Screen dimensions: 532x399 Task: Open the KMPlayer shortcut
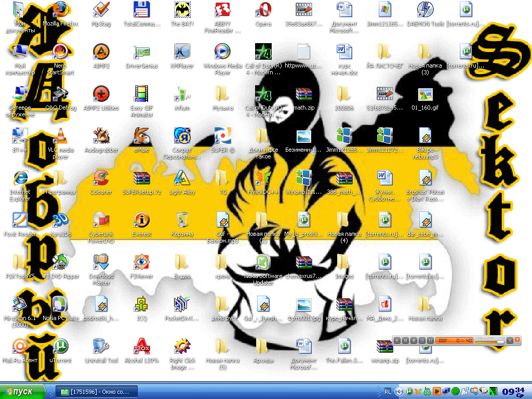pyautogui.click(x=182, y=56)
